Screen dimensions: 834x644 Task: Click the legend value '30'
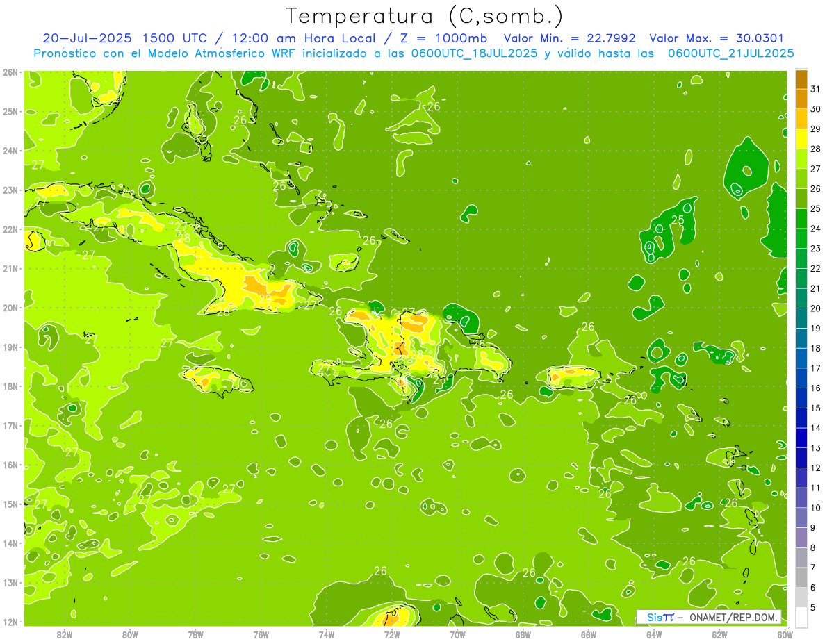pos(816,109)
